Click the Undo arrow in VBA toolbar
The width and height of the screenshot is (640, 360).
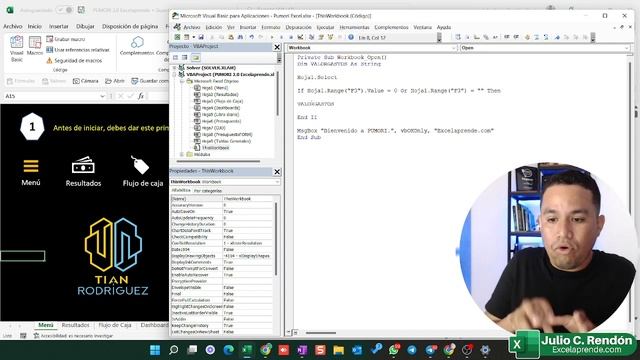[x=251, y=37]
